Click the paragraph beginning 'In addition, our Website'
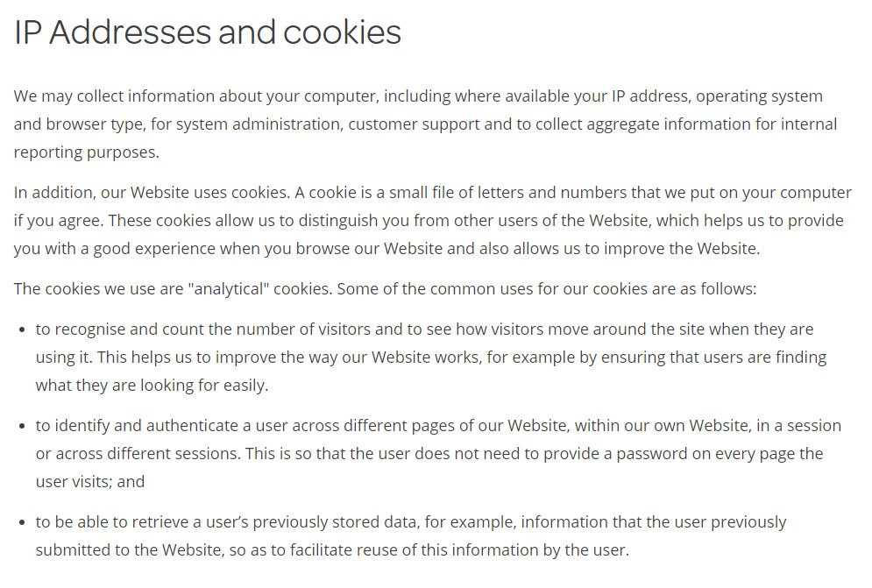The height and width of the screenshot is (588, 872). (433, 220)
